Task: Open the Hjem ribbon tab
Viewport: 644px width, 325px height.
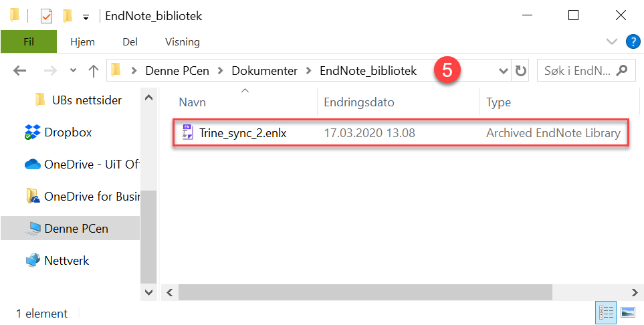Action: point(84,41)
